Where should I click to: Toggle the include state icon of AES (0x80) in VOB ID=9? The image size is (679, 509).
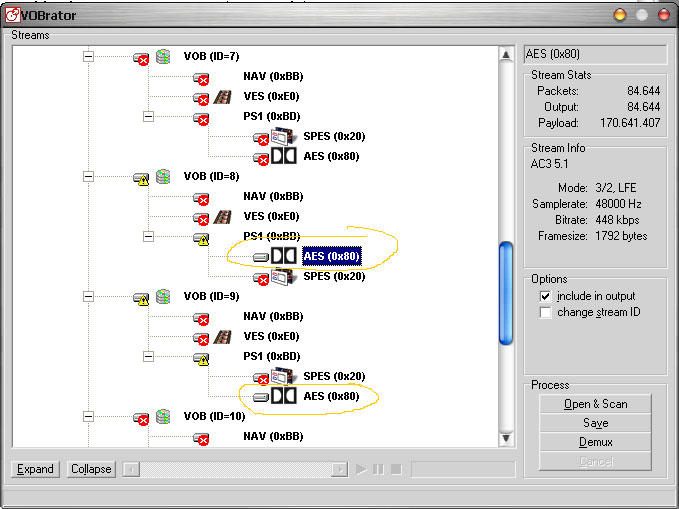261,397
